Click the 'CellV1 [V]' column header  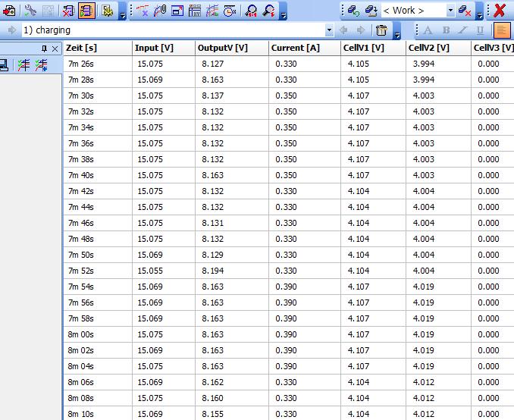(373, 48)
